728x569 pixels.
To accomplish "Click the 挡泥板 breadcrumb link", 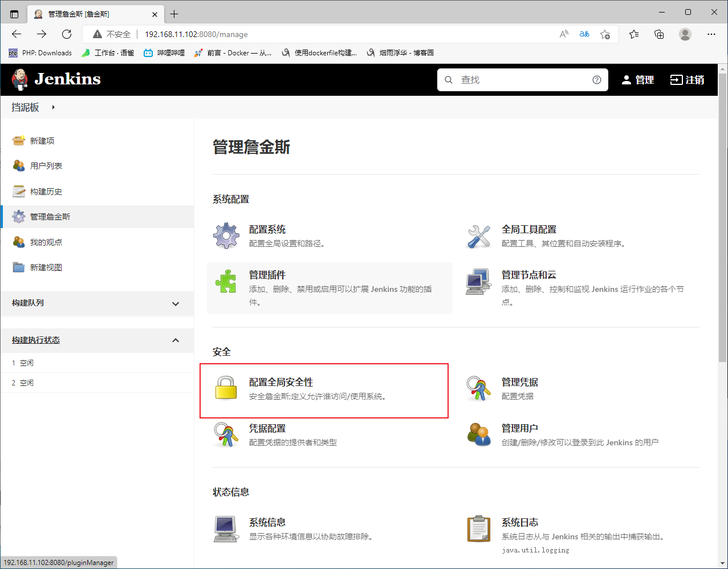I will pyautogui.click(x=26, y=107).
